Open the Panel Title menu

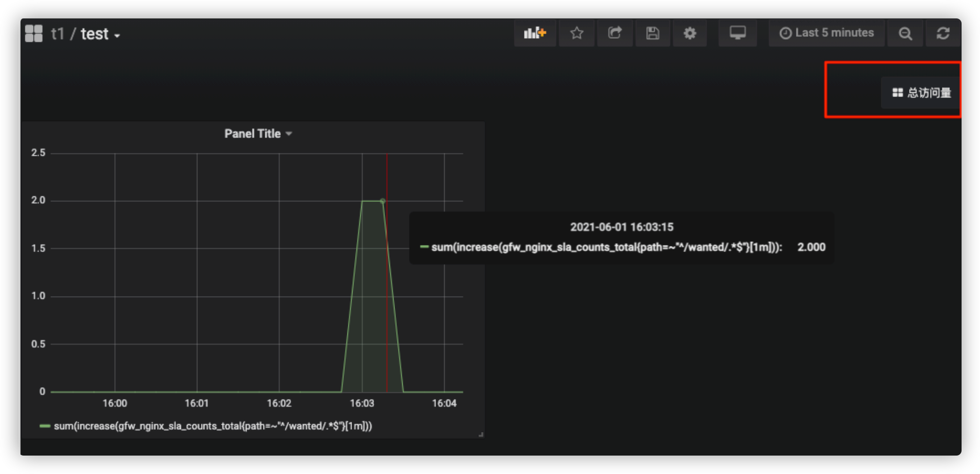258,134
